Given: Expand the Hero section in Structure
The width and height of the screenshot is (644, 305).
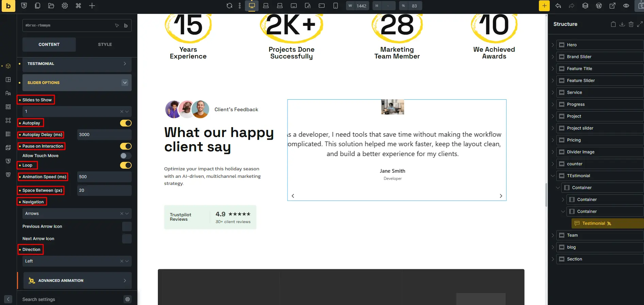Looking at the screenshot, I should 552,45.
